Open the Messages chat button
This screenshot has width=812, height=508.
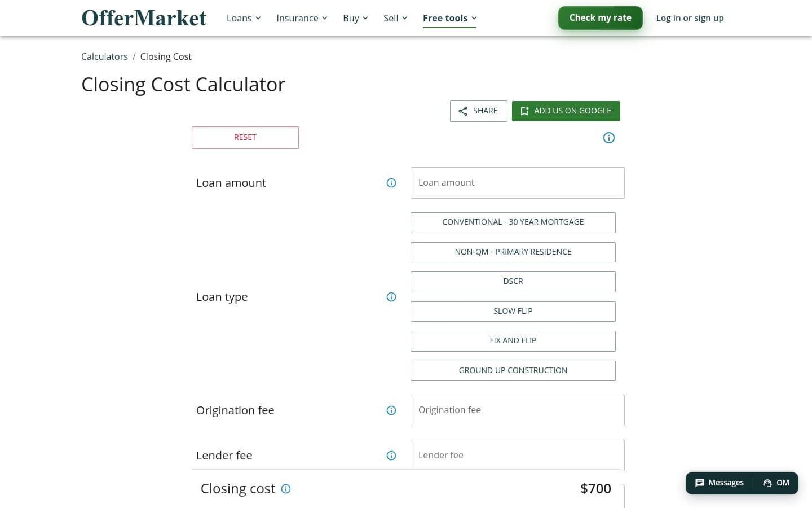coord(720,483)
